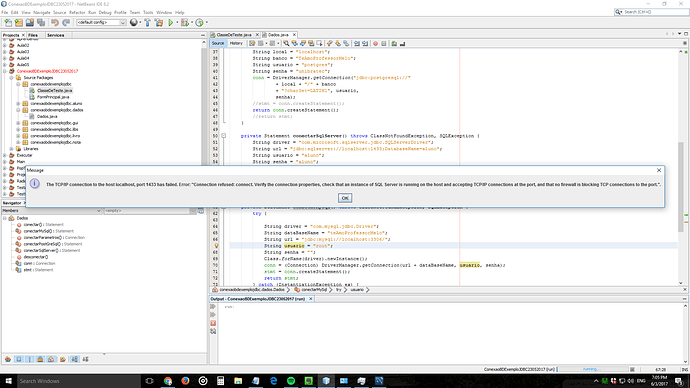Screen dimensions: 690x388
Task: Close the Message dialog with X
Action: tap(659, 170)
